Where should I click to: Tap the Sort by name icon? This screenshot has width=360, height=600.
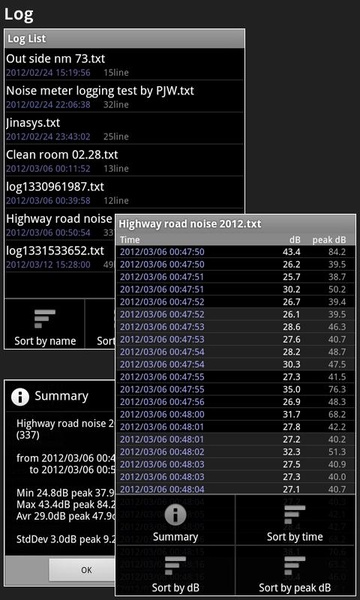45,319
